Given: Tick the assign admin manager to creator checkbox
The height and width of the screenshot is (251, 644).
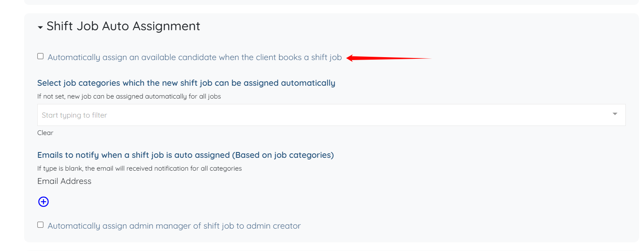Looking at the screenshot, I should 40,225.
